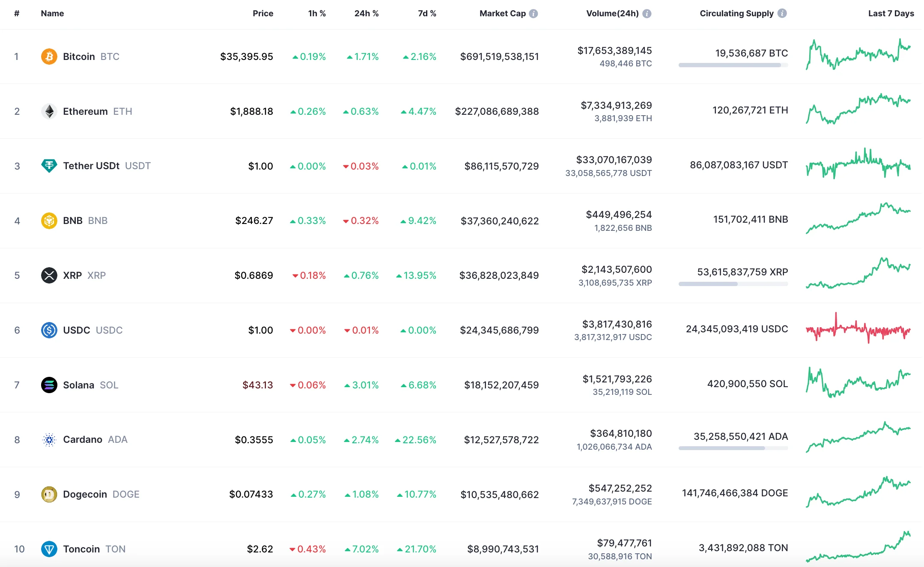This screenshot has width=924, height=567.
Task: Click Bitcoin's circulating supply progress bar
Action: click(x=733, y=65)
